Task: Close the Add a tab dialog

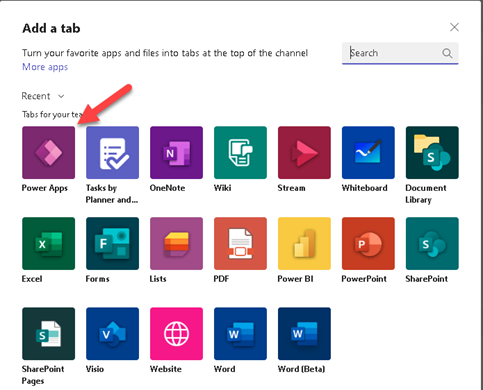Action: (x=454, y=27)
